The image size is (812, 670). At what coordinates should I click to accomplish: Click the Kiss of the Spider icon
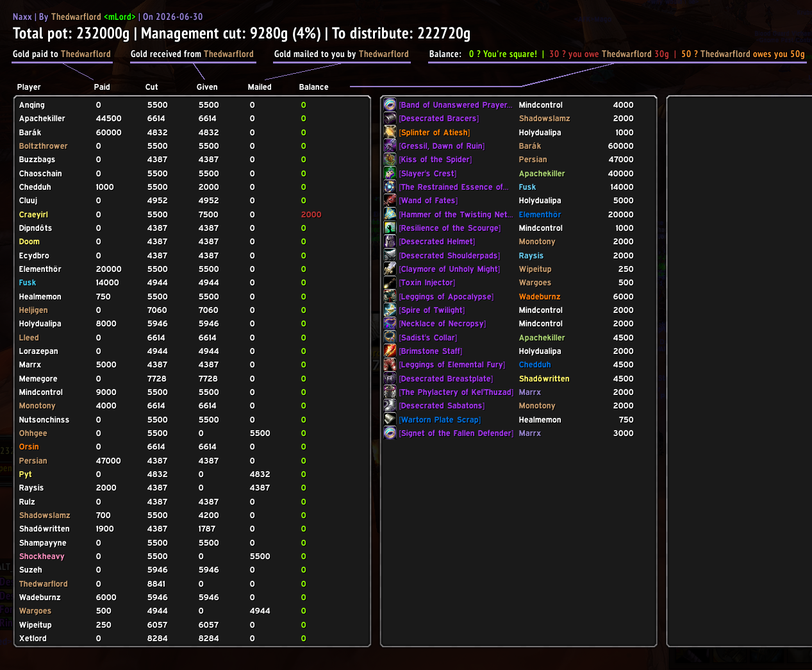[x=390, y=160]
